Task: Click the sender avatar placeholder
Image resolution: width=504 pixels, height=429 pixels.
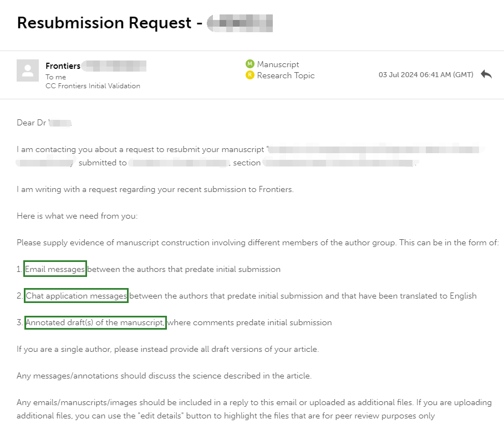Action: (28, 70)
